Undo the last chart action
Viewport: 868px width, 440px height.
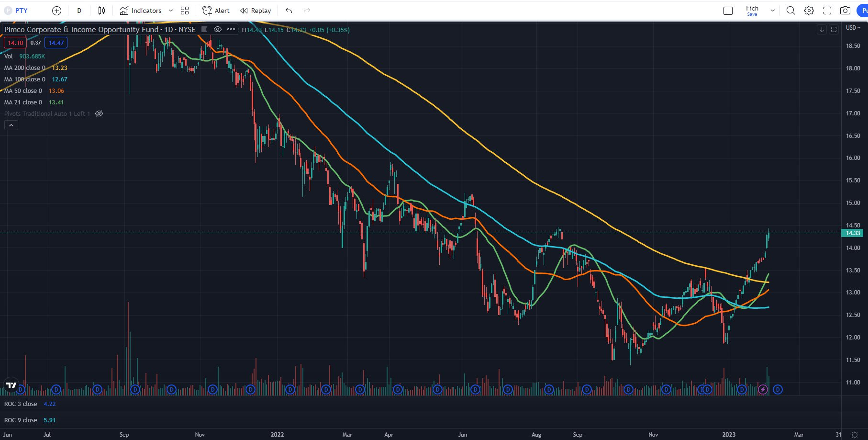point(289,11)
